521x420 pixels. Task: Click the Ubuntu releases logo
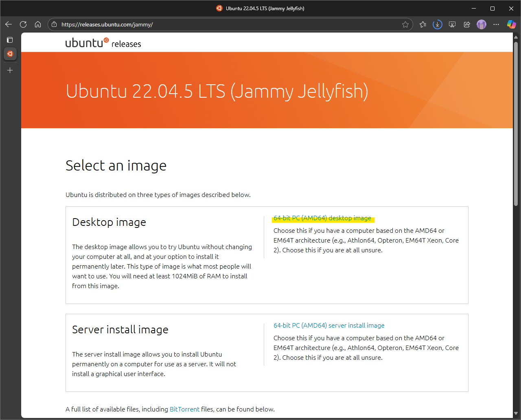(x=103, y=43)
